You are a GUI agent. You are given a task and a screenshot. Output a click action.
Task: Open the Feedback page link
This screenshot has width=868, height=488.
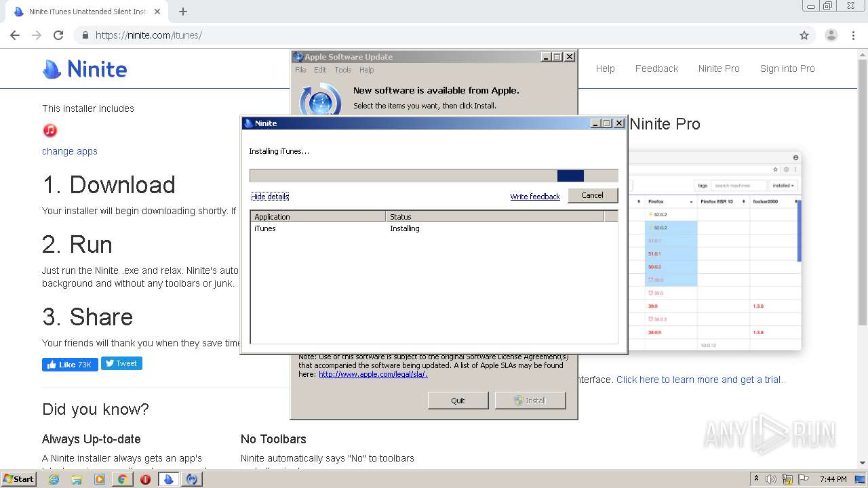656,68
